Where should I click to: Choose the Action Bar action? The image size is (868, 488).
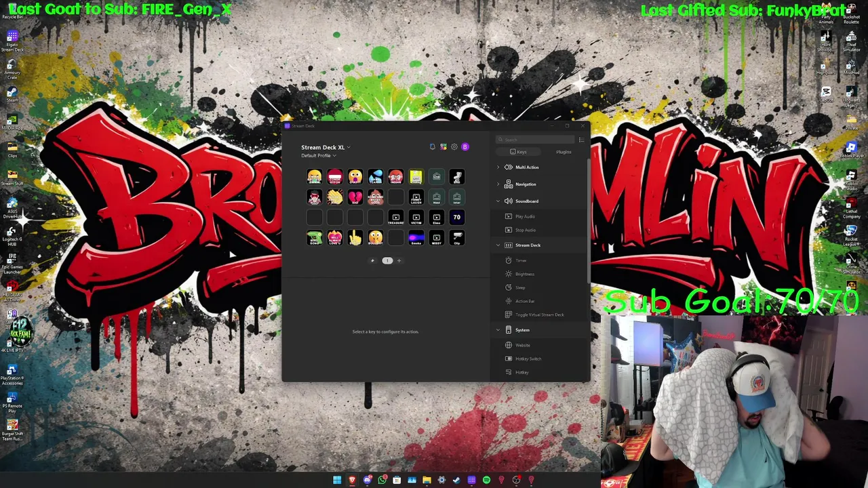[525, 301]
